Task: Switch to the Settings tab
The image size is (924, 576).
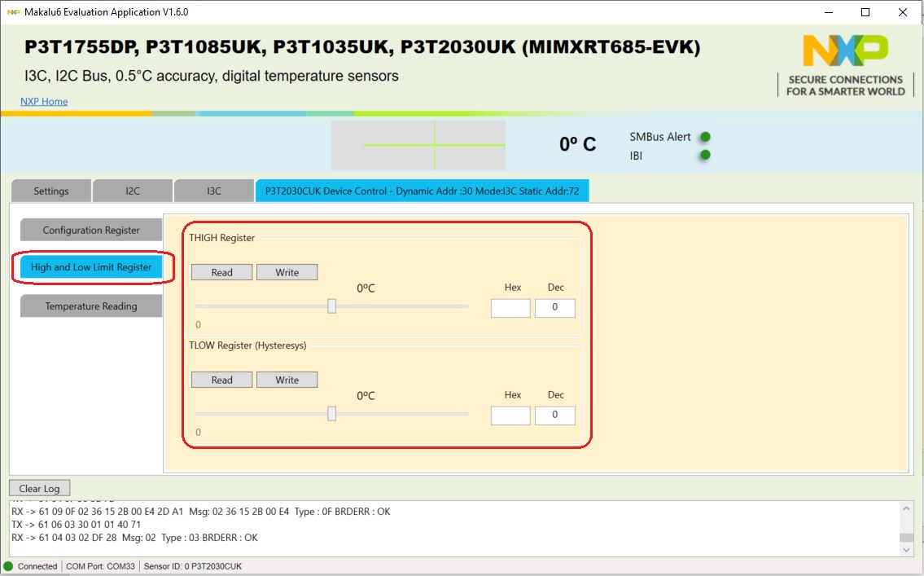Action: (51, 191)
